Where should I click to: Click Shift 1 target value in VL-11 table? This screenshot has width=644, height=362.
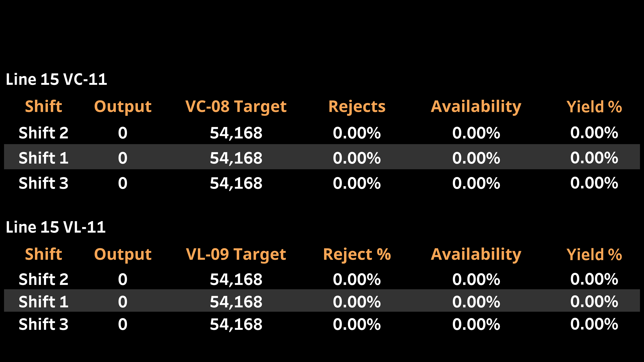pos(236,302)
